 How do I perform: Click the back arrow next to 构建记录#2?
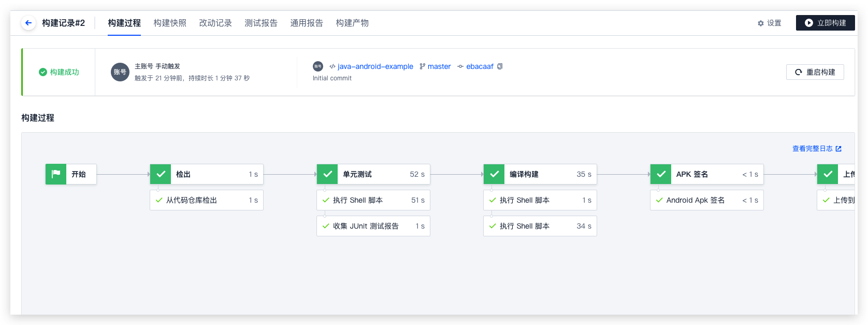[28, 23]
